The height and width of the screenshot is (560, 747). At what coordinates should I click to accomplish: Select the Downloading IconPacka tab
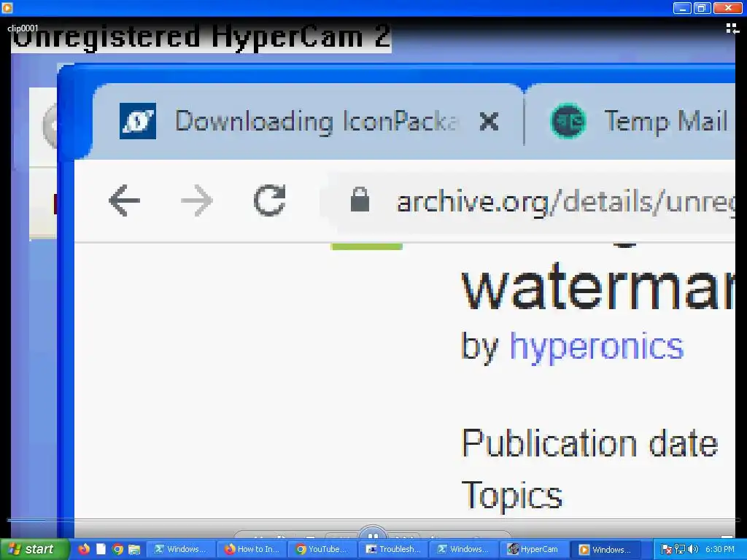307,121
